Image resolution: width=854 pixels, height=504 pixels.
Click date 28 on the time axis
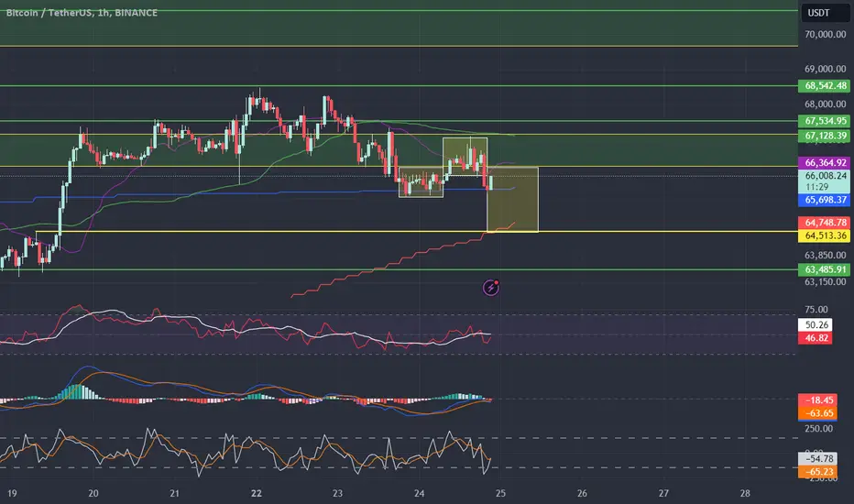tap(745, 493)
